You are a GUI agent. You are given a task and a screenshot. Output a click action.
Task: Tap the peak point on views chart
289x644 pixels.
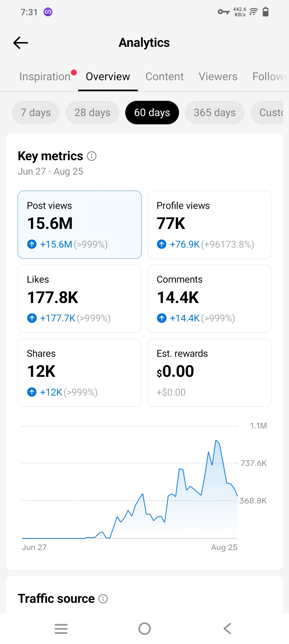(216, 440)
